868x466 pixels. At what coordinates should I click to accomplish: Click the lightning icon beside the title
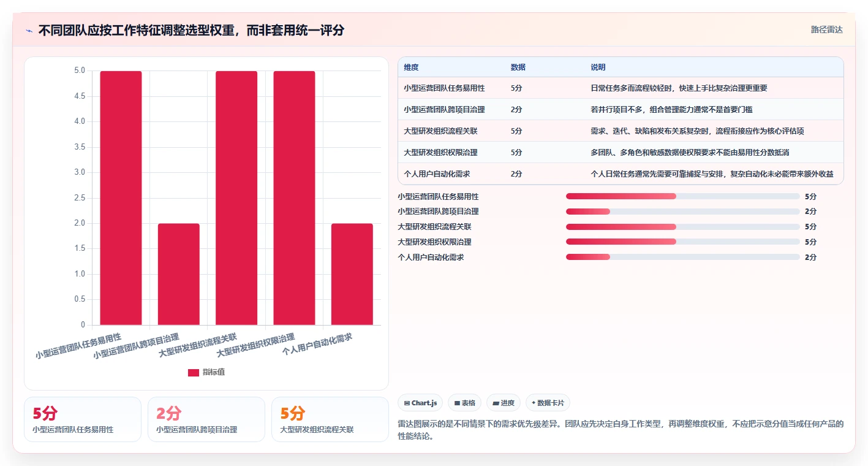click(29, 31)
